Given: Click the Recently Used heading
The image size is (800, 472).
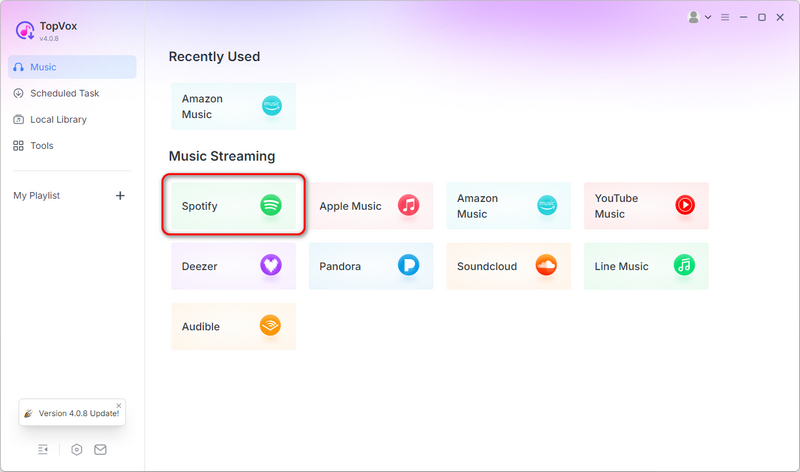Looking at the screenshot, I should [214, 57].
